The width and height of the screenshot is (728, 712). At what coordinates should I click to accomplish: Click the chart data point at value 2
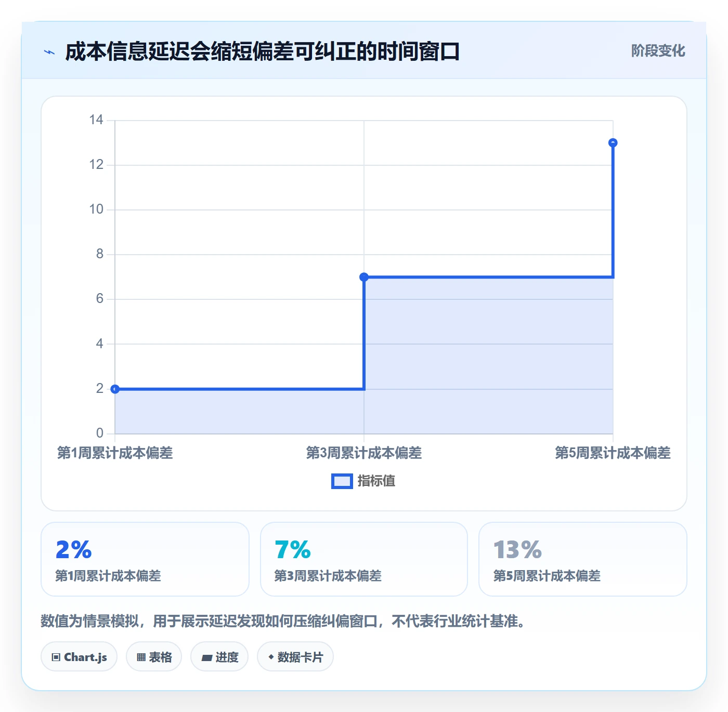[x=115, y=389]
